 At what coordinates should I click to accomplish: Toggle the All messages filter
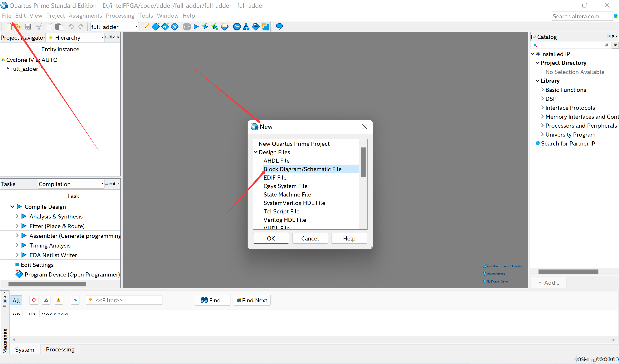click(16, 300)
